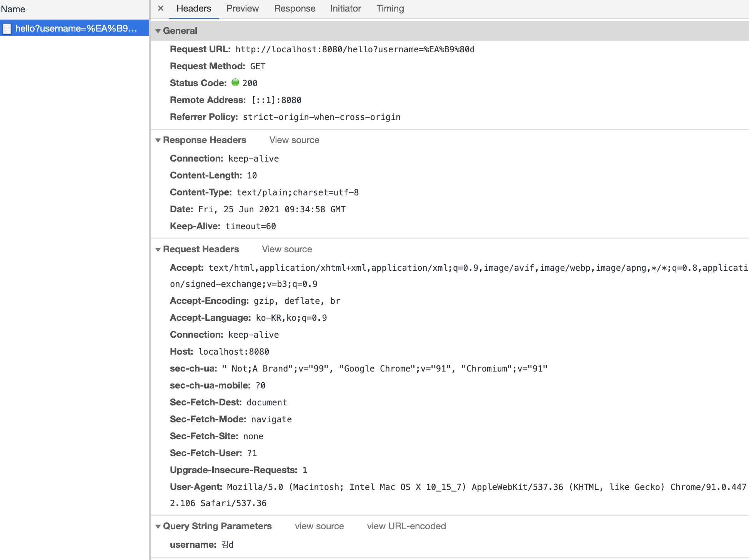The image size is (749, 560).
Task: Select the hello?username request in the list
Action: point(76,28)
